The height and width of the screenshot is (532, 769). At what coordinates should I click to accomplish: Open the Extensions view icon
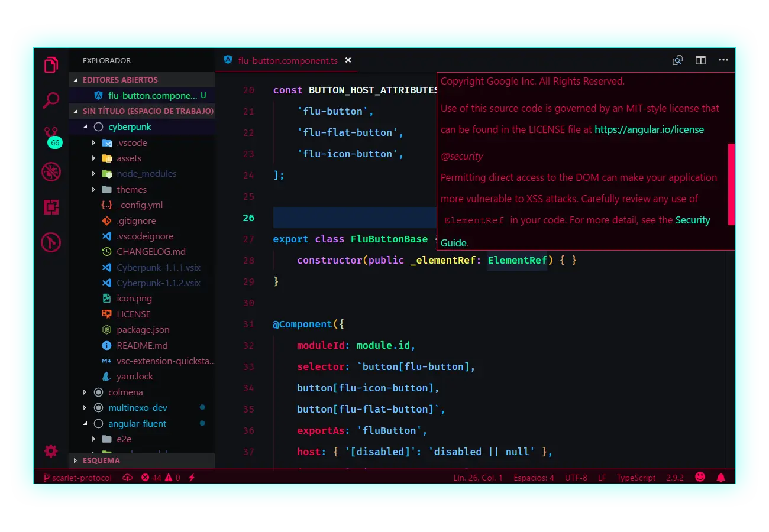pyautogui.click(x=51, y=207)
